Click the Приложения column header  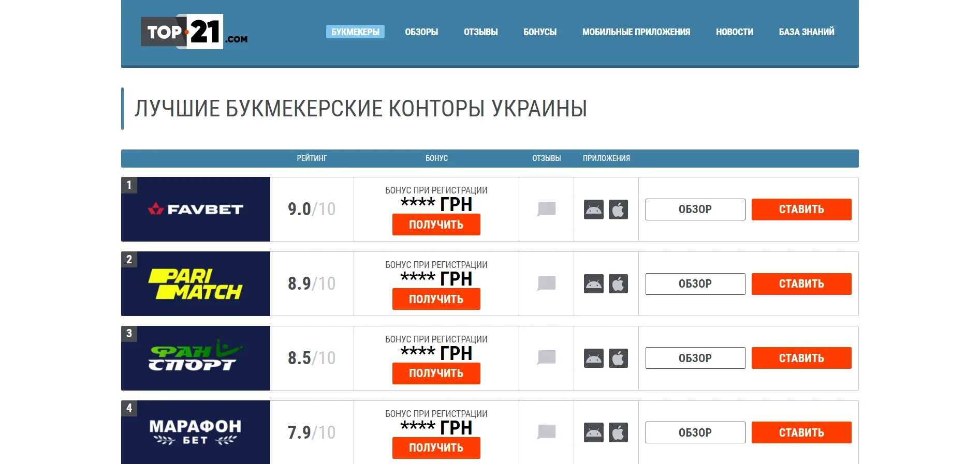pos(606,158)
